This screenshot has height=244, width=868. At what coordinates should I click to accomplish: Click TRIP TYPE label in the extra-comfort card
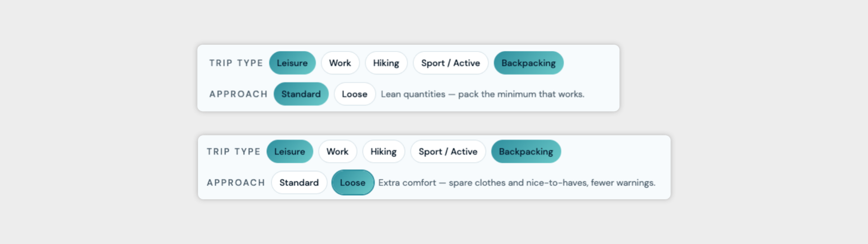pos(233,151)
